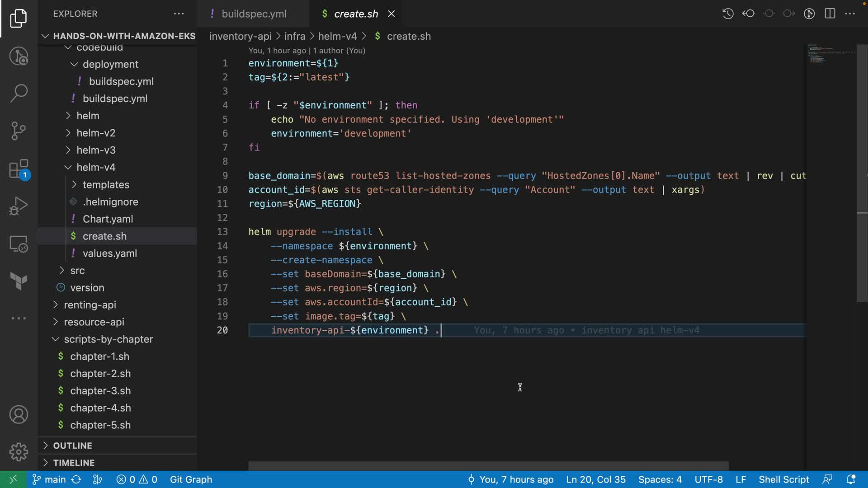Screen dimensions: 868x488
Task: Expand the helm-v3 folder
Action: coord(96,150)
